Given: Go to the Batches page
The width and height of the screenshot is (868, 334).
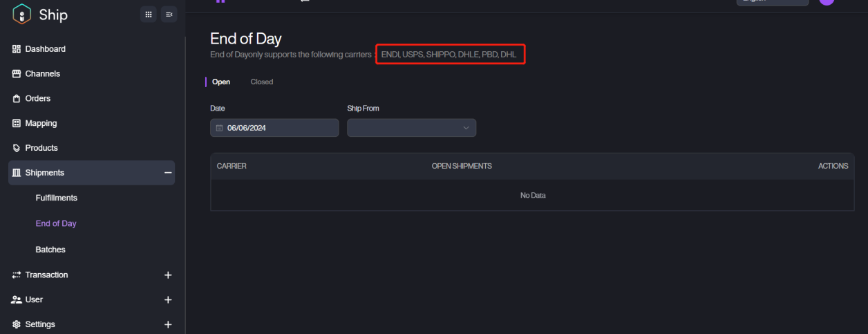Looking at the screenshot, I should click(x=50, y=250).
